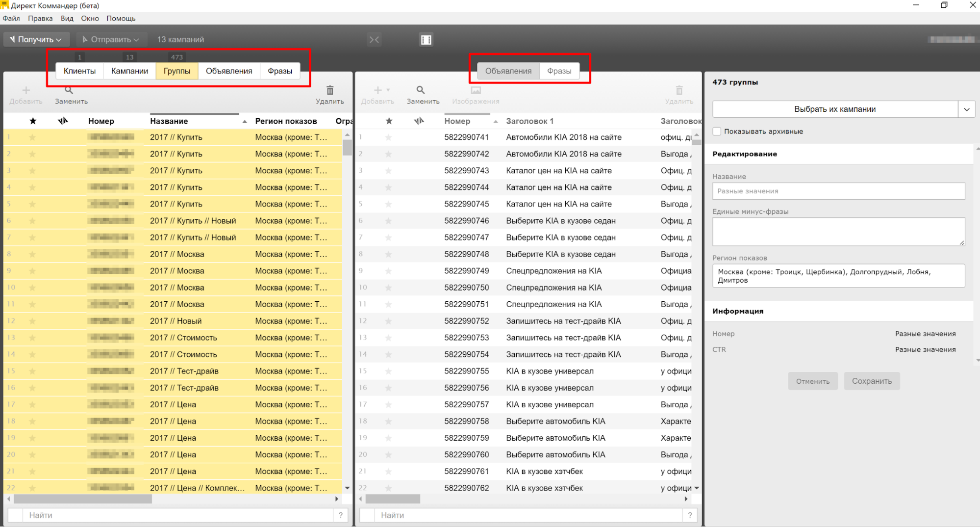Image resolution: width=980 pixels, height=527 pixels.
Task: Click the groups table horizontal scrollbar
Action: (x=83, y=499)
